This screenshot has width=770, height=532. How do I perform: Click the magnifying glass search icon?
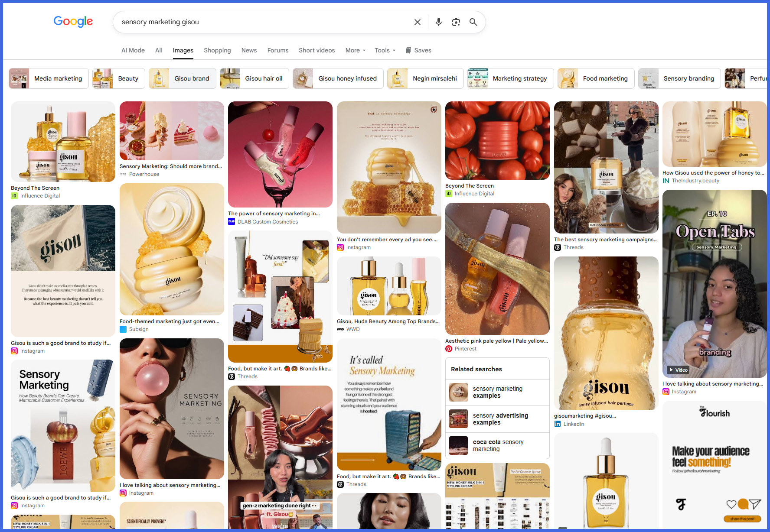(x=473, y=22)
